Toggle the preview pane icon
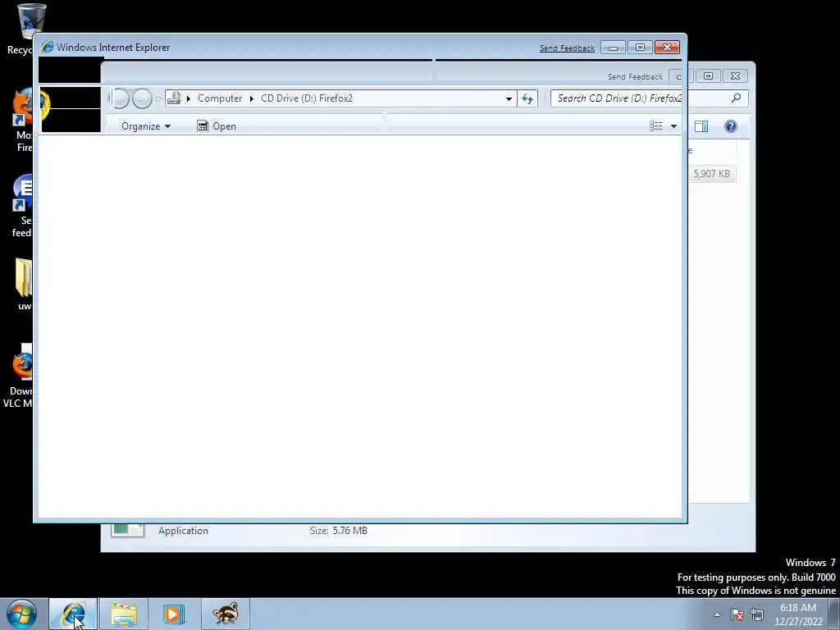 point(701,126)
